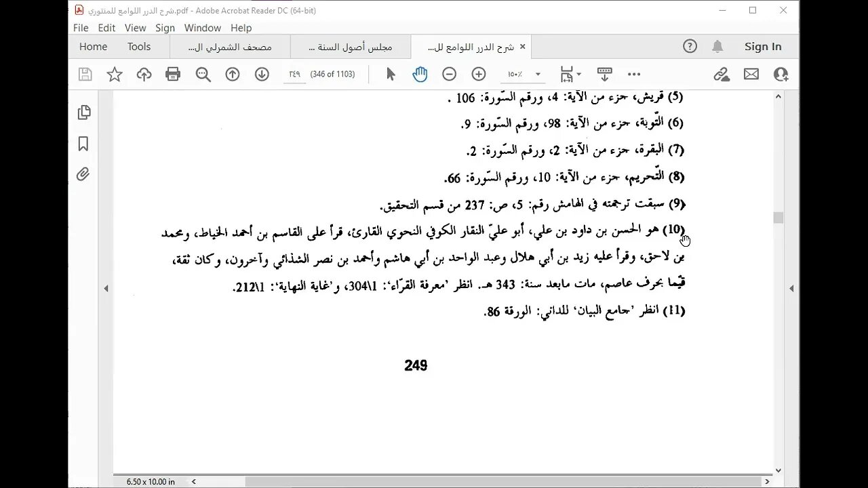
Task: Activate the hand pan tool
Action: (x=420, y=75)
